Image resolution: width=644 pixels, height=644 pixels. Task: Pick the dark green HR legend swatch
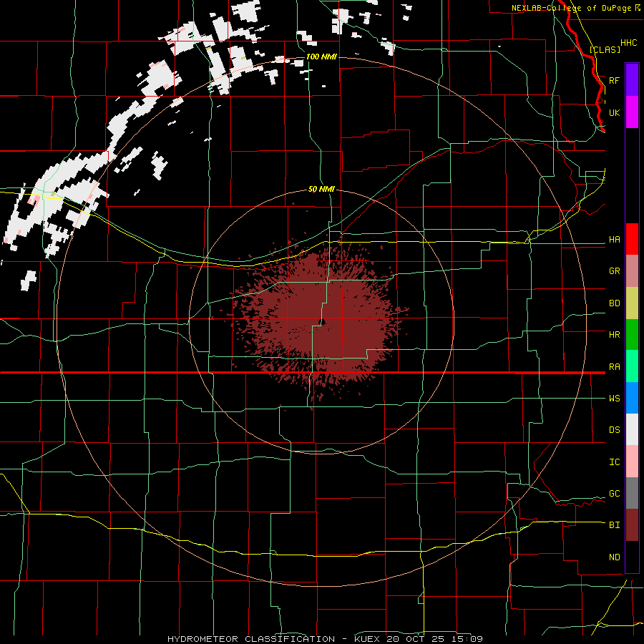coord(632,334)
